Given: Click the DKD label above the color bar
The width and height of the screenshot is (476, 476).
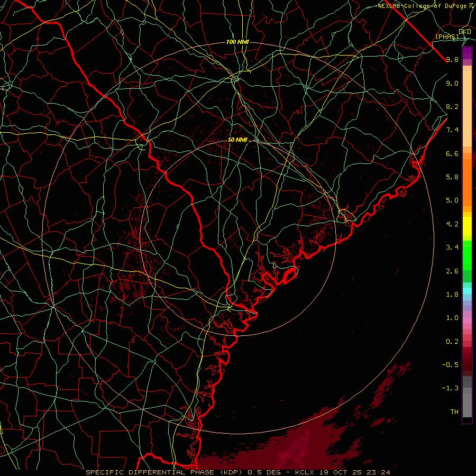Looking at the screenshot, I should pos(465,31).
